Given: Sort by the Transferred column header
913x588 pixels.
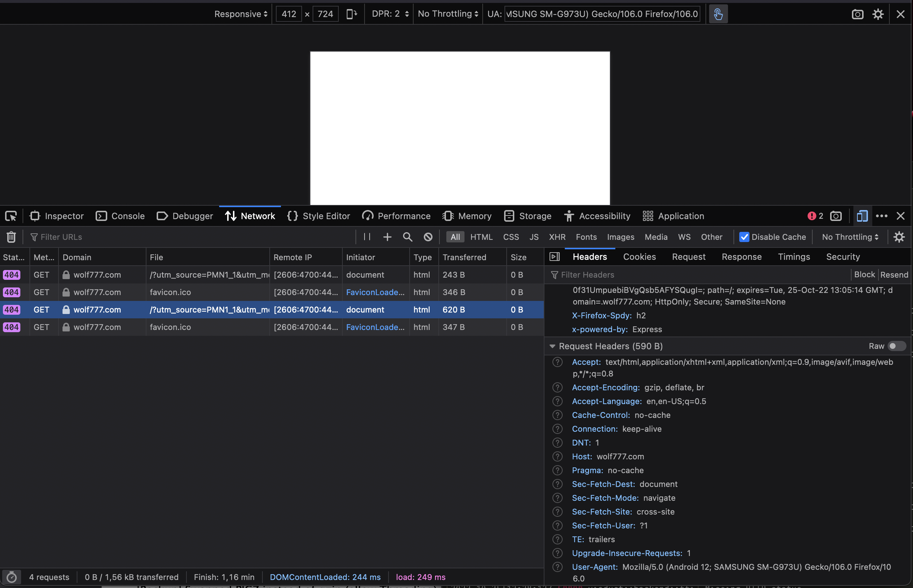Looking at the screenshot, I should point(472,257).
